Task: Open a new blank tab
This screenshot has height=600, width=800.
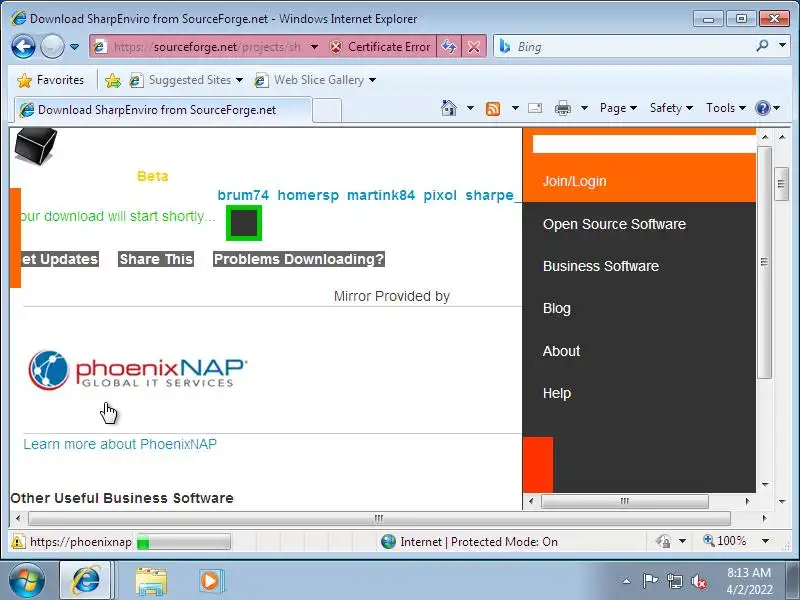Action: click(327, 110)
